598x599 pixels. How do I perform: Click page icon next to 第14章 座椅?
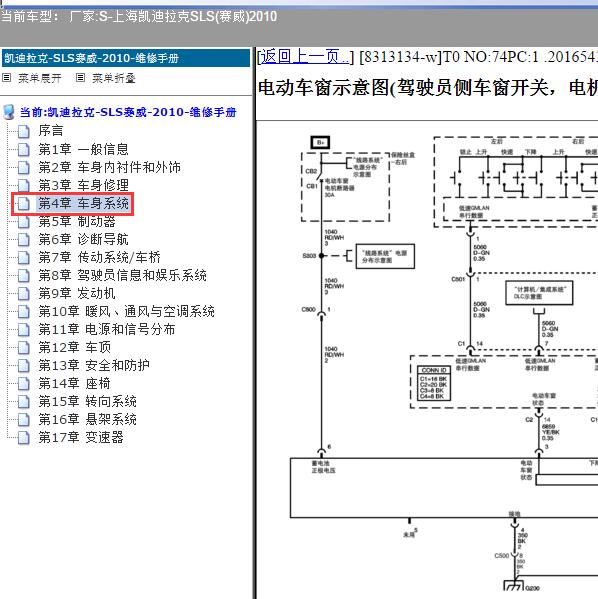[24, 383]
